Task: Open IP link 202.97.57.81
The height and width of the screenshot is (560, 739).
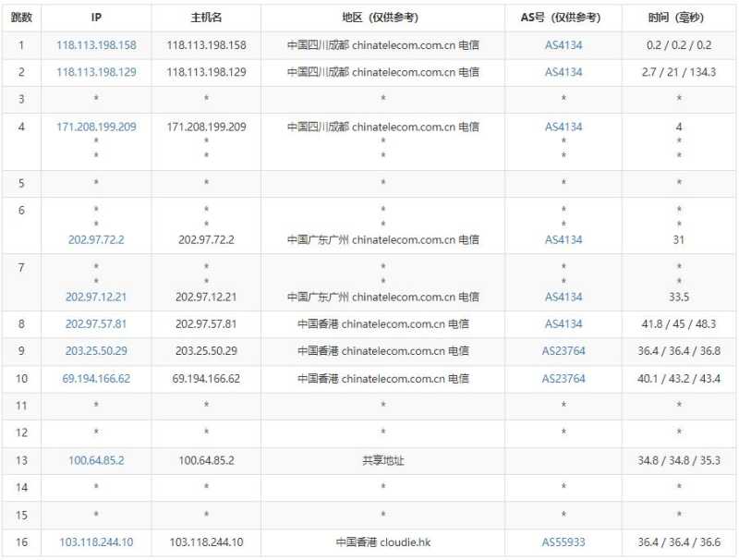Action: pos(96,323)
